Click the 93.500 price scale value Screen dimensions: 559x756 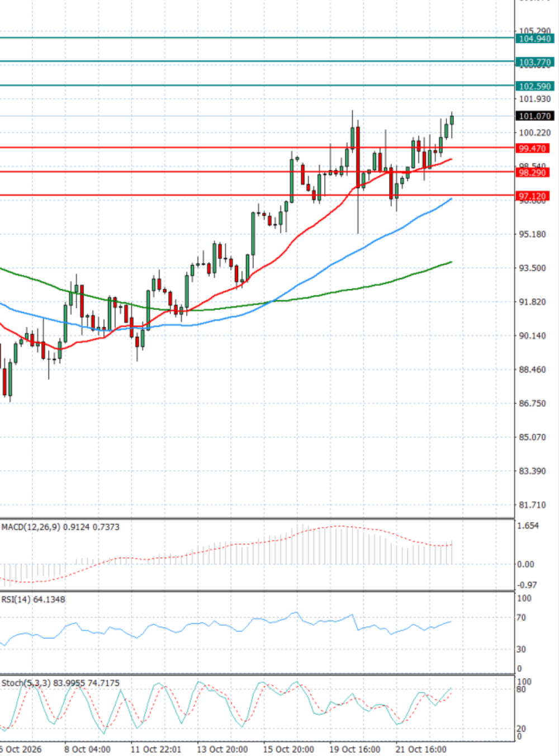click(533, 268)
